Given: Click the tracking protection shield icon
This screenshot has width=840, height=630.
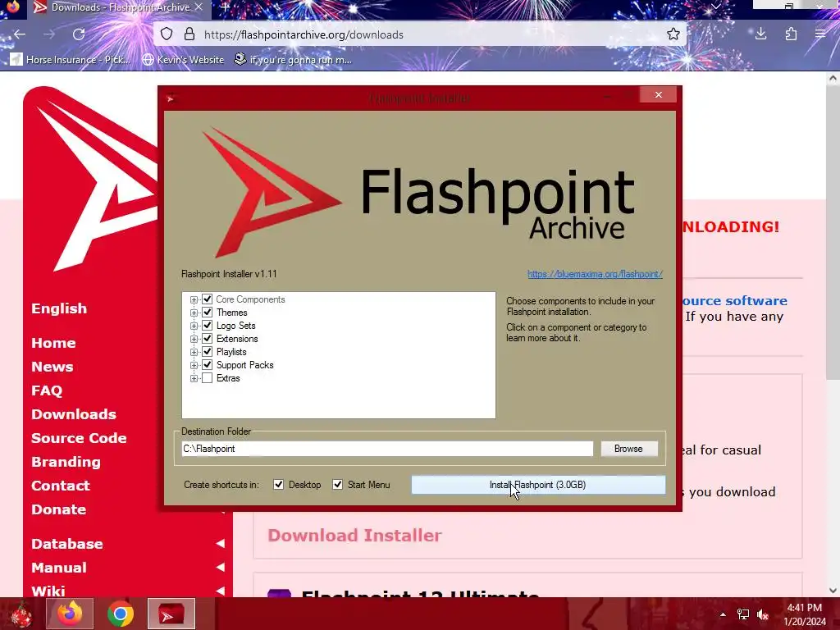Looking at the screenshot, I should 167,34.
